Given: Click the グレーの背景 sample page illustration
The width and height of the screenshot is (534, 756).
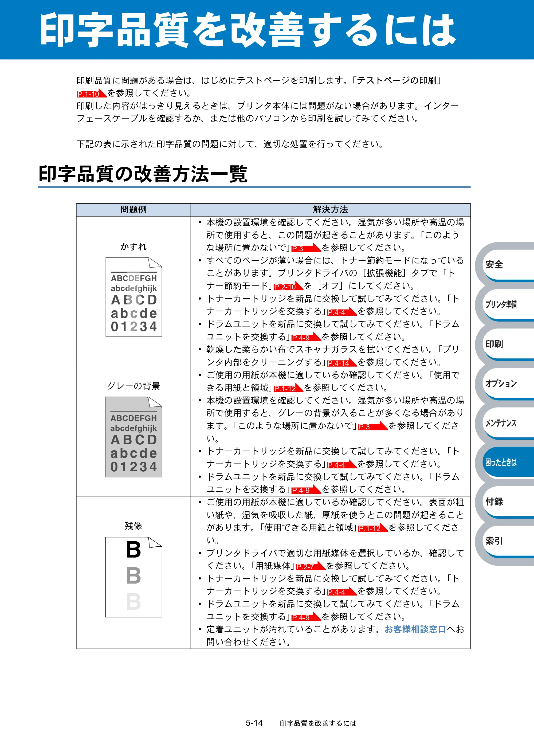Looking at the screenshot, I should tap(134, 437).
